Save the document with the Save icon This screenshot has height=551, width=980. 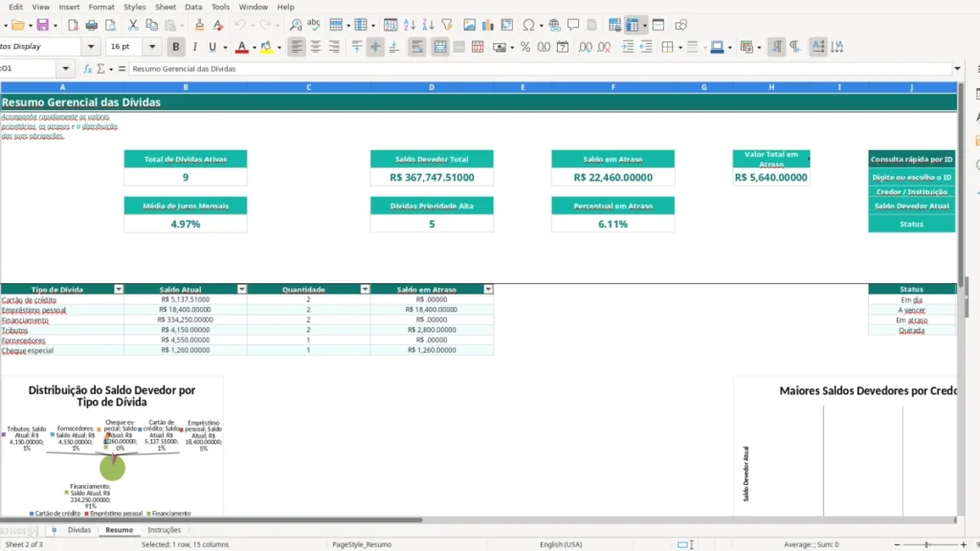42,25
